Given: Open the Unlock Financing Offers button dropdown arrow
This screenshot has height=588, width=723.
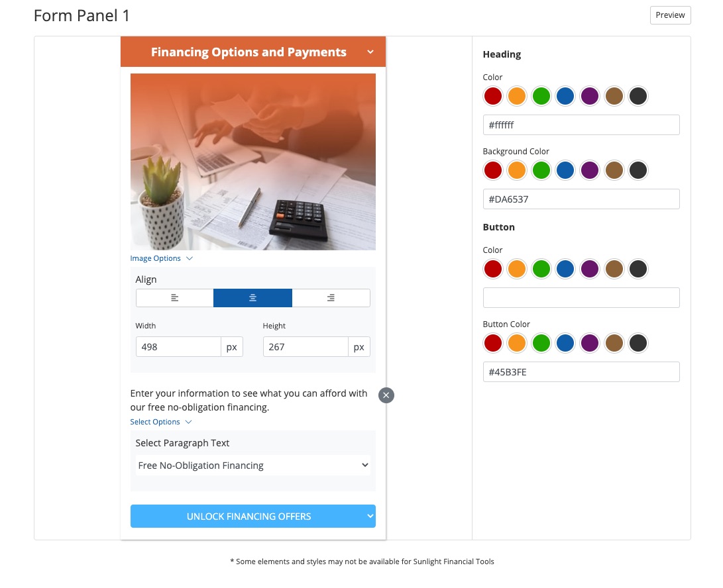Looking at the screenshot, I should pos(369,516).
